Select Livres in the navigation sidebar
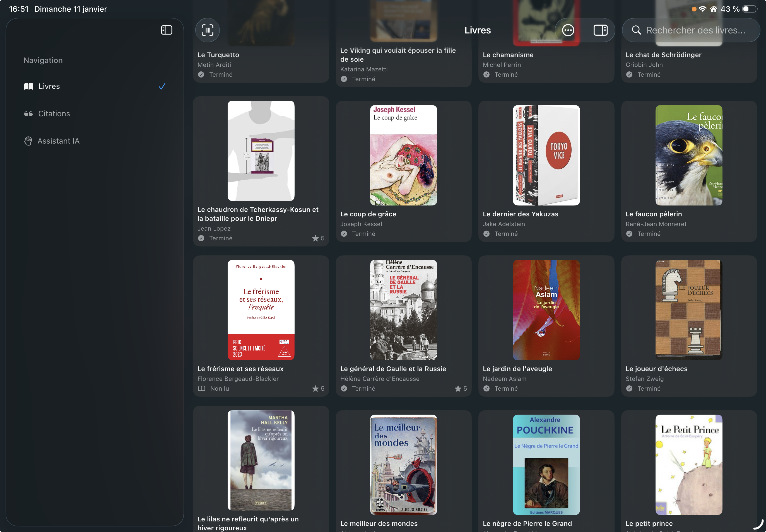766x532 pixels. (x=49, y=86)
